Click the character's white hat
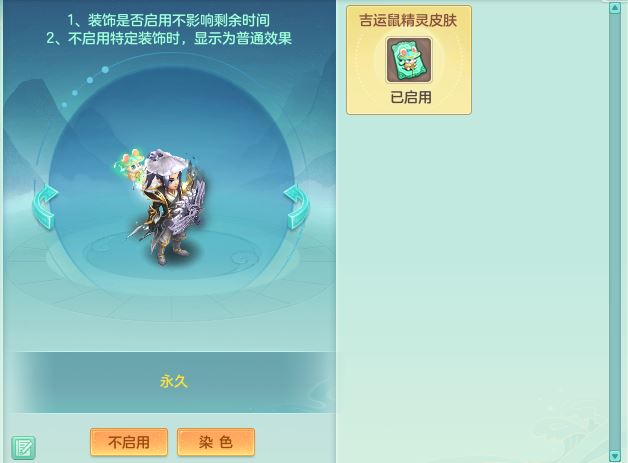The width and height of the screenshot is (628, 463). click(x=166, y=160)
